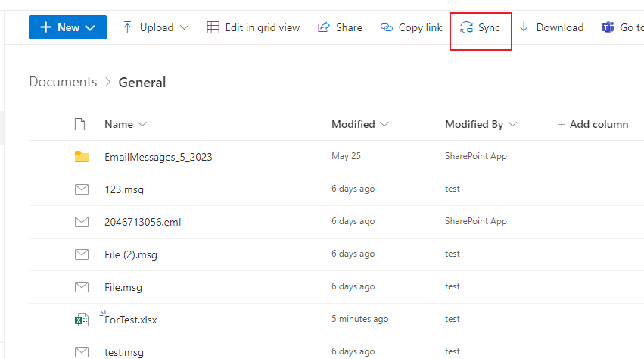This screenshot has width=644, height=359.
Task: Click the File (2).msg envelope icon
Action: 81,254
